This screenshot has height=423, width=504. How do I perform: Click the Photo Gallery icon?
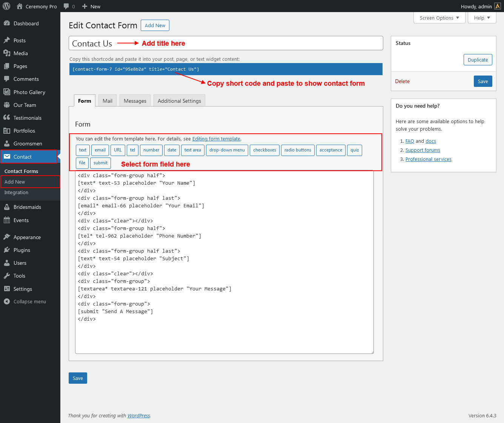7,92
